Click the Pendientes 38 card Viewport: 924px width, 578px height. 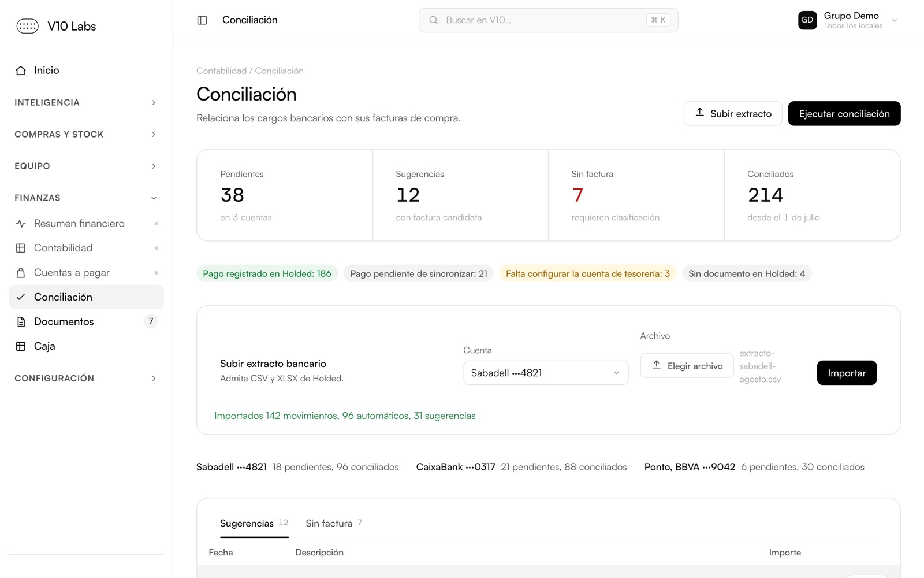(x=285, y=195)
